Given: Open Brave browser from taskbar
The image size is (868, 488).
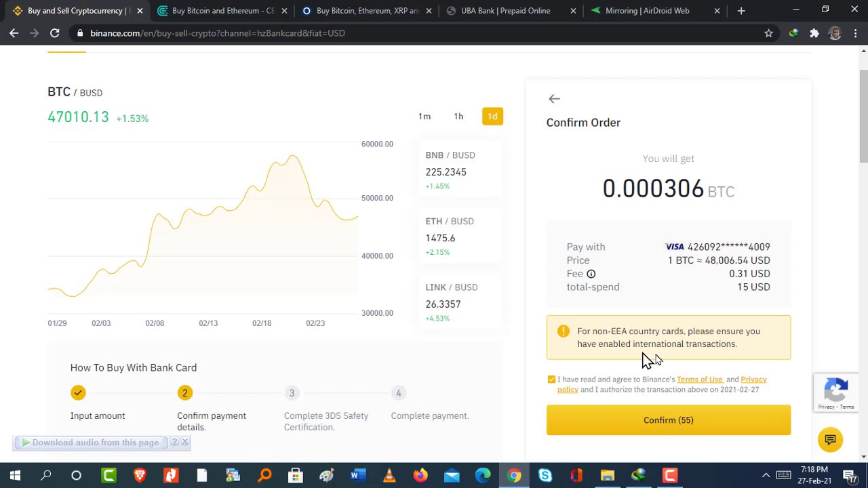Looking at the screenshot, I should (140, 476).
